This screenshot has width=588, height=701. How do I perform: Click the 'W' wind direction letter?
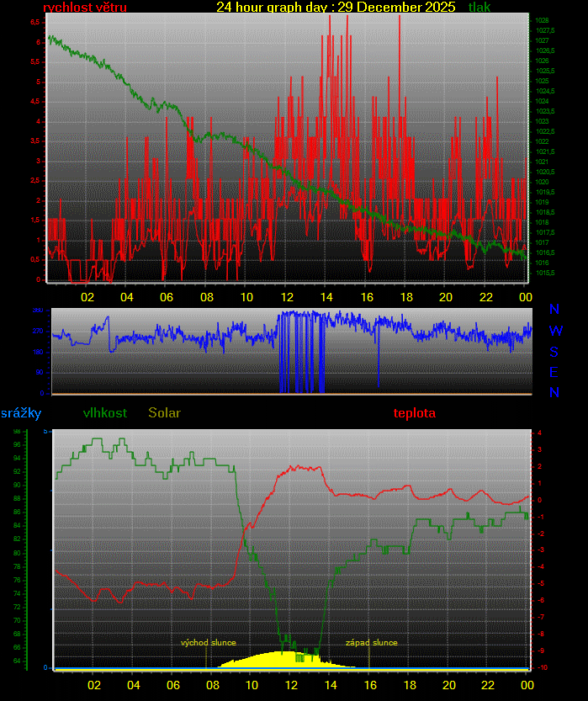pyautogui.click(x=555, y=331)
